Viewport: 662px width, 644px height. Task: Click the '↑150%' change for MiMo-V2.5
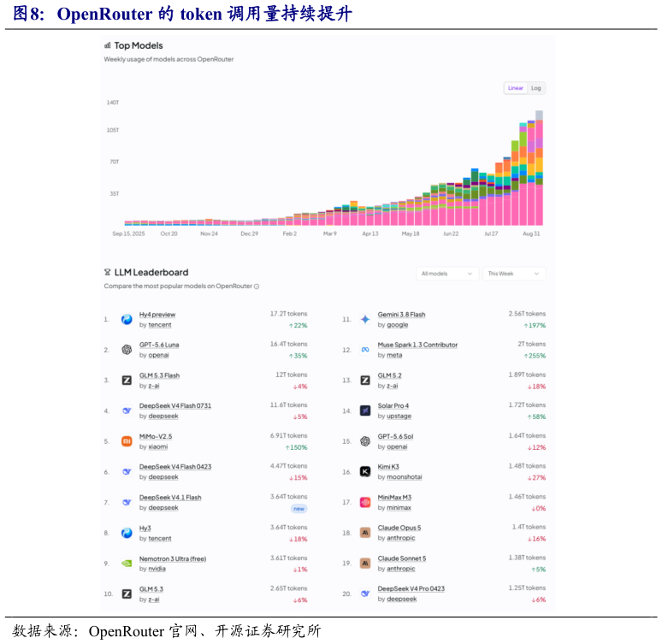point(297,447)
